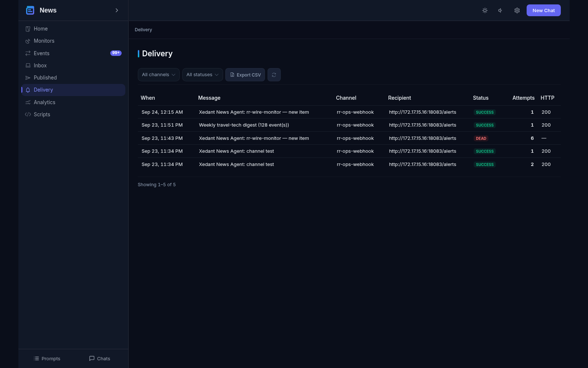The image size is (588, 368).
Task: Click attempts value 2 in last row
Action: pyautogui.click(x=532, y=164)
